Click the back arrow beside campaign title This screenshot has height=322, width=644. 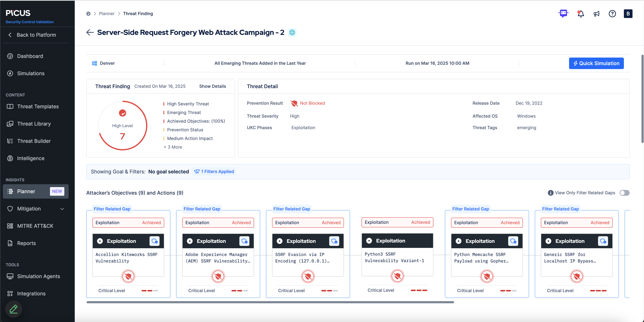tap(90, 32)
